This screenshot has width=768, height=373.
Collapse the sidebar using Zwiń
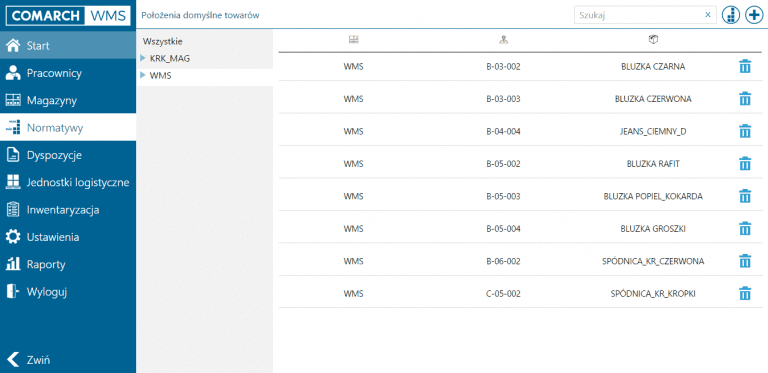(x=29, y=359)
